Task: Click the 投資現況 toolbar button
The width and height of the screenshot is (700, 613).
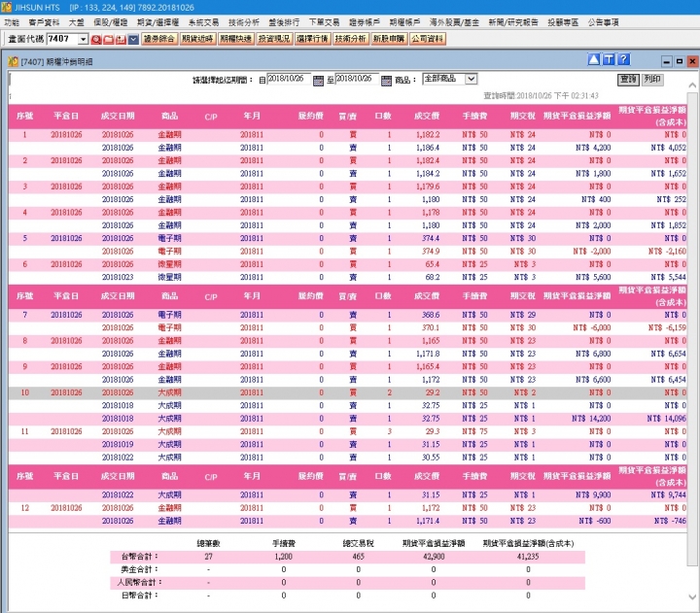Action: pyautogui.click(x=274, y=39)
